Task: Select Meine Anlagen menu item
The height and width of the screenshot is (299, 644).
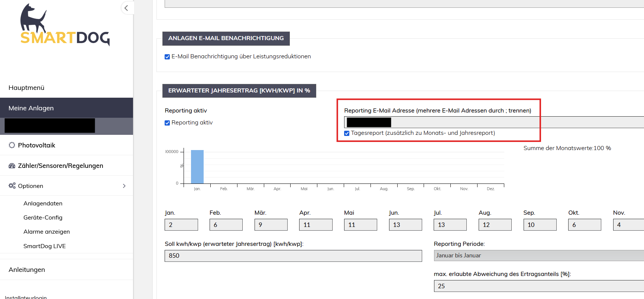Action: [x=31, y=108]
